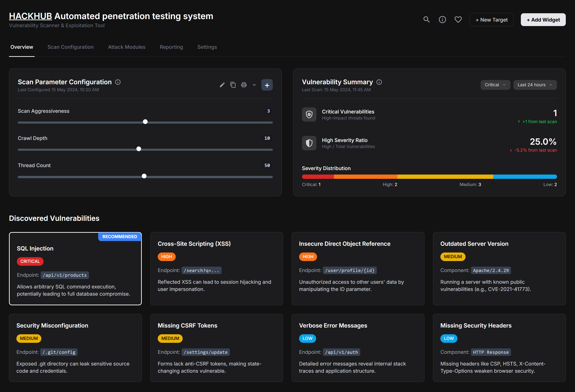Click the + Add Widget button

pyautogui.click(x=543, y=20)
